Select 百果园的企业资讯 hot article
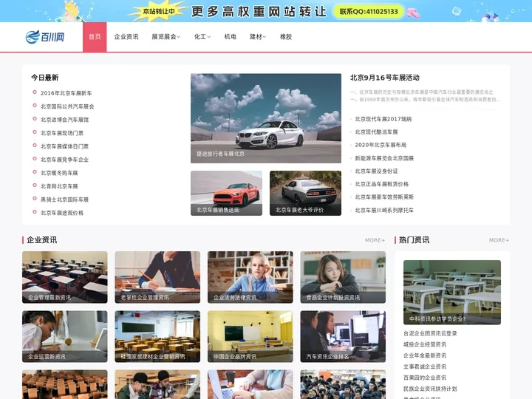 tap(425, 378)
